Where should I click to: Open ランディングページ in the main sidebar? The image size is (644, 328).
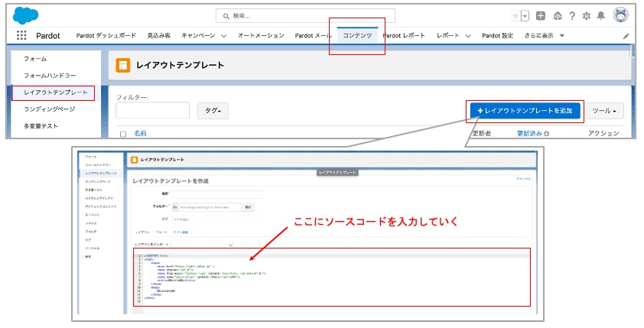[x=49, y=109]
